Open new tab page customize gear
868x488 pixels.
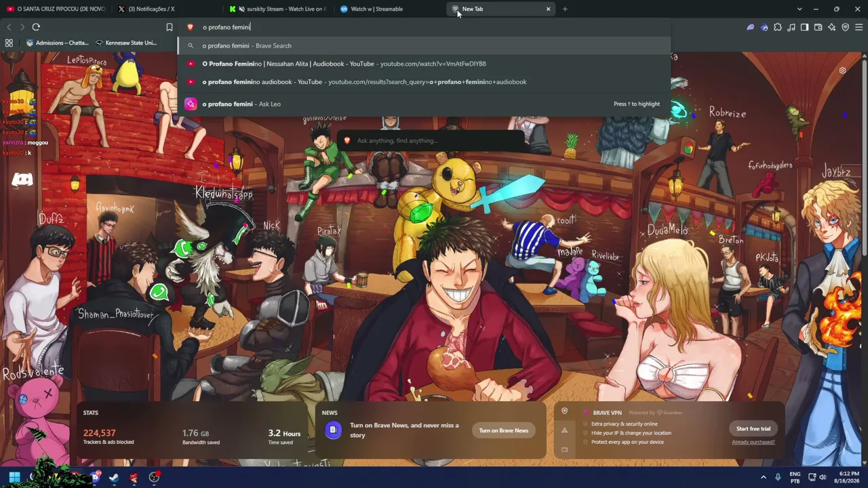(x=842, y=70)
